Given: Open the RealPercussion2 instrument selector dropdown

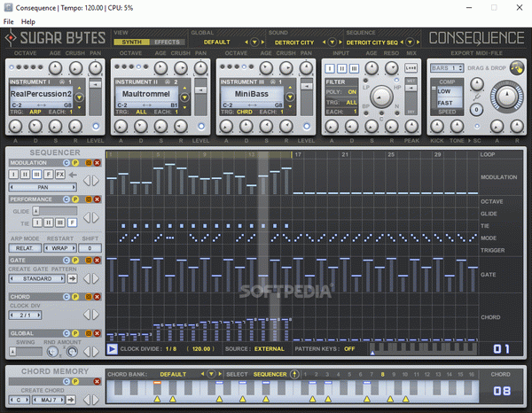Looking at the screenshot, I should 79,97.
